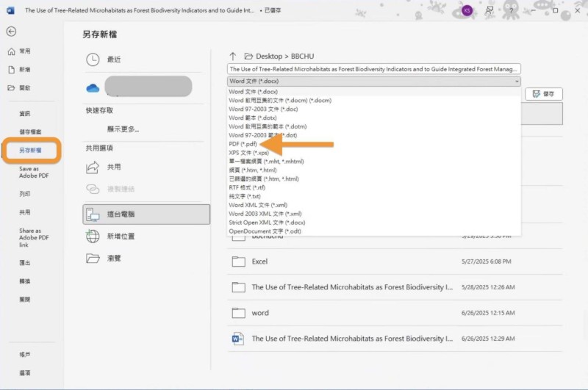Choose web page (*.htm, *.html) option
588x390 pixels.
pyautogui.click(x=374, y=170)
